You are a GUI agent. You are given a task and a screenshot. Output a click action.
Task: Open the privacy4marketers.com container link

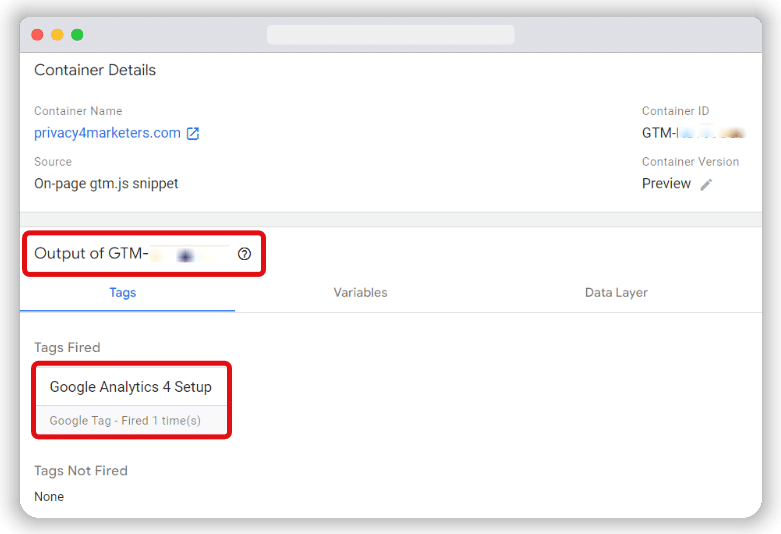coord(107,133)
